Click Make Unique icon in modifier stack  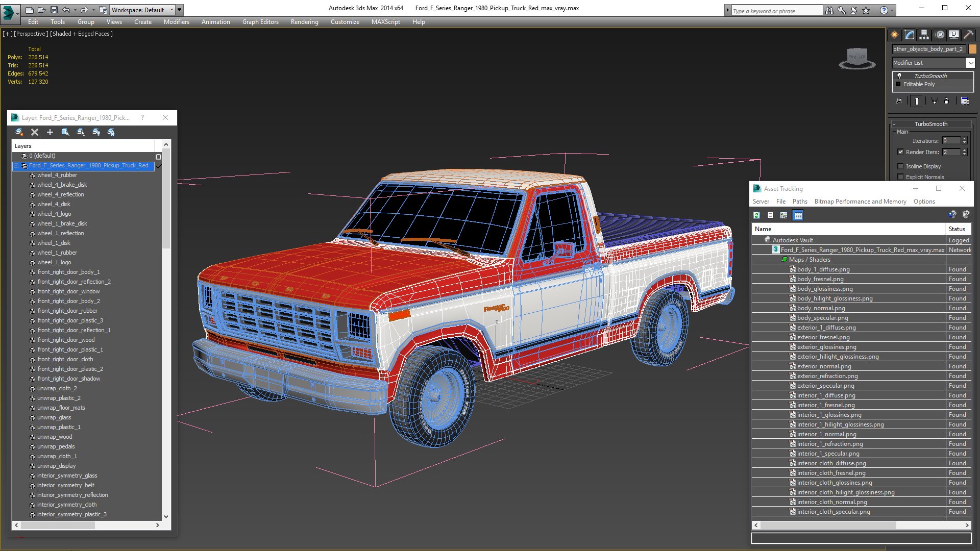tap(934, 101)
